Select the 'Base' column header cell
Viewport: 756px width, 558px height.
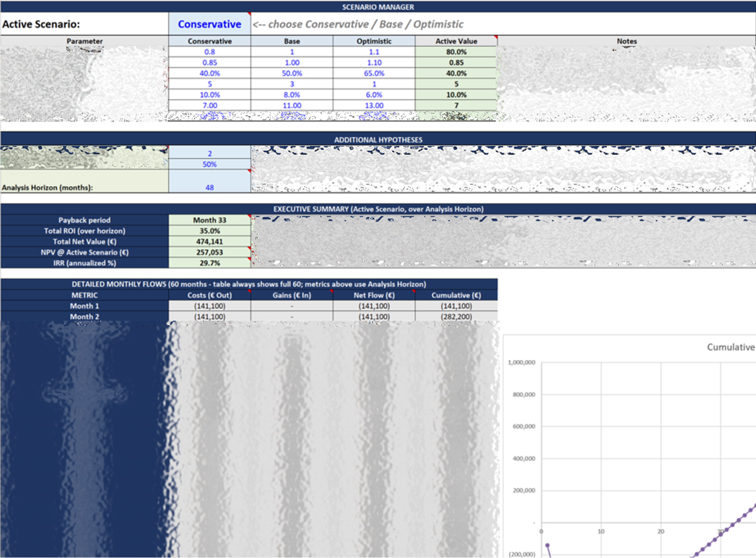[x=292, y=41]
